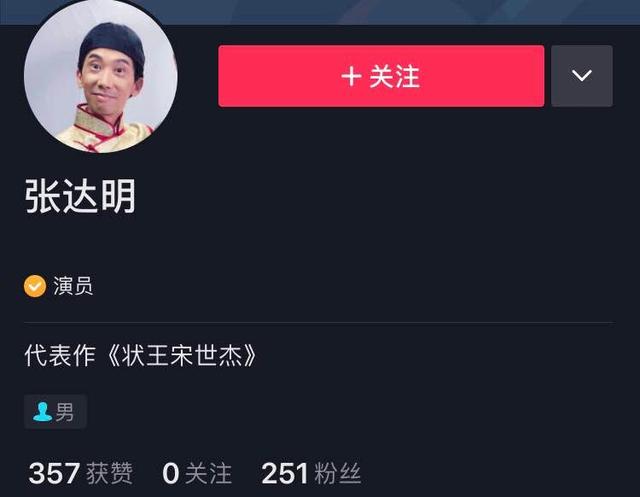Tap the number 251 in stats row
The width and height of the screenshot is (640, 497).
coord(284,473)
